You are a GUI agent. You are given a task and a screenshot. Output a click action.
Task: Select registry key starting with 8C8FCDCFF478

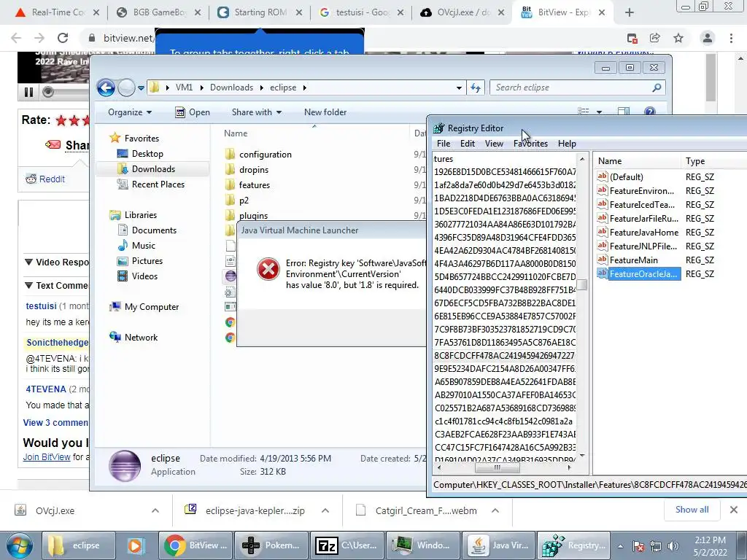pyautogui.click(x=505, y=355)
